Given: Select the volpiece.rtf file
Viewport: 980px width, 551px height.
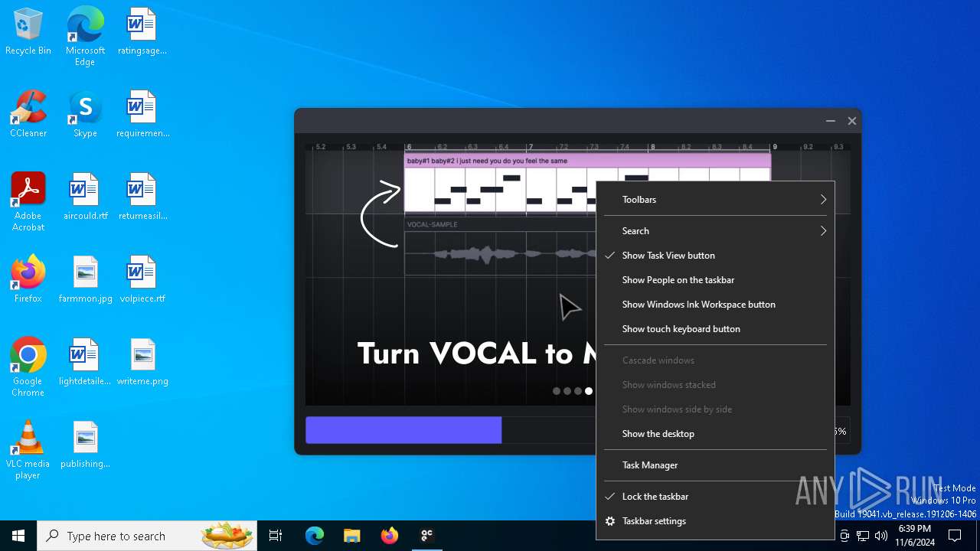Looking at the screenshot, I should tap(142, 280).
